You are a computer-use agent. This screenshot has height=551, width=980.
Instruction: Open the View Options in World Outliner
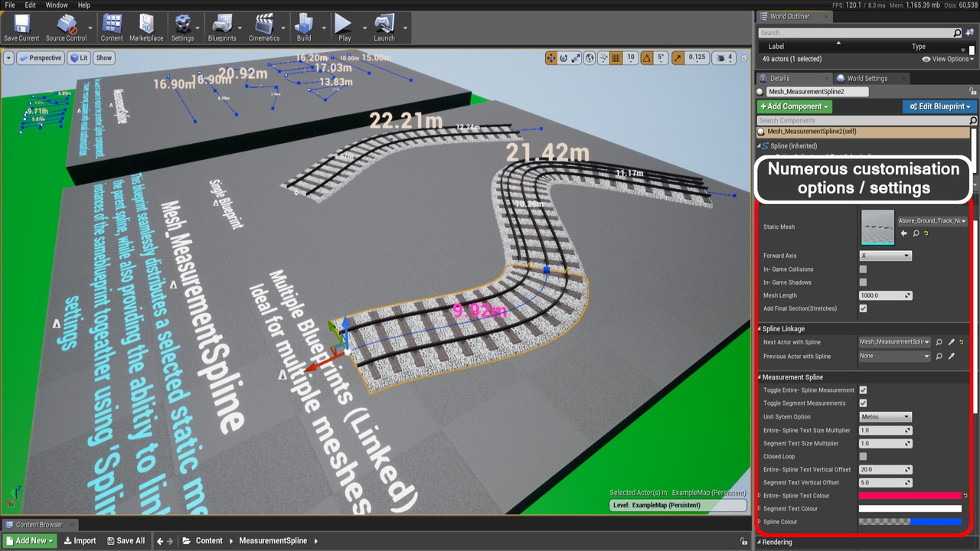[946, 59]
